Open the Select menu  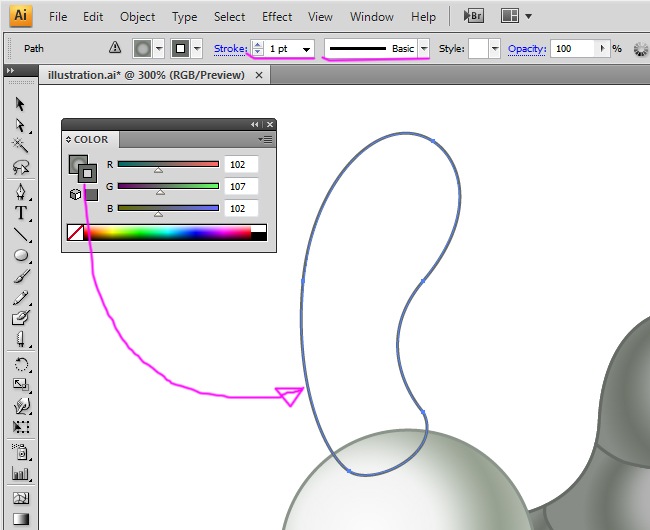pyautogui.click(x=229, y=17)
